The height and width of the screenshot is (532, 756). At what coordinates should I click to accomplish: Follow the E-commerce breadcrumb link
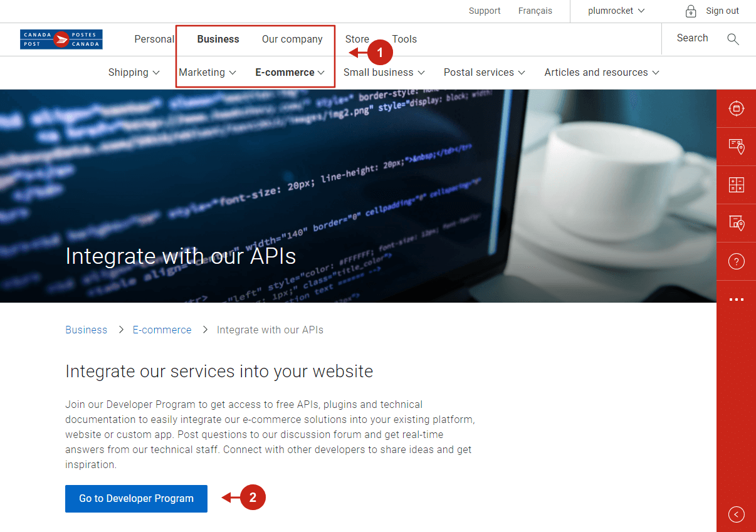(x=162, y=330)
